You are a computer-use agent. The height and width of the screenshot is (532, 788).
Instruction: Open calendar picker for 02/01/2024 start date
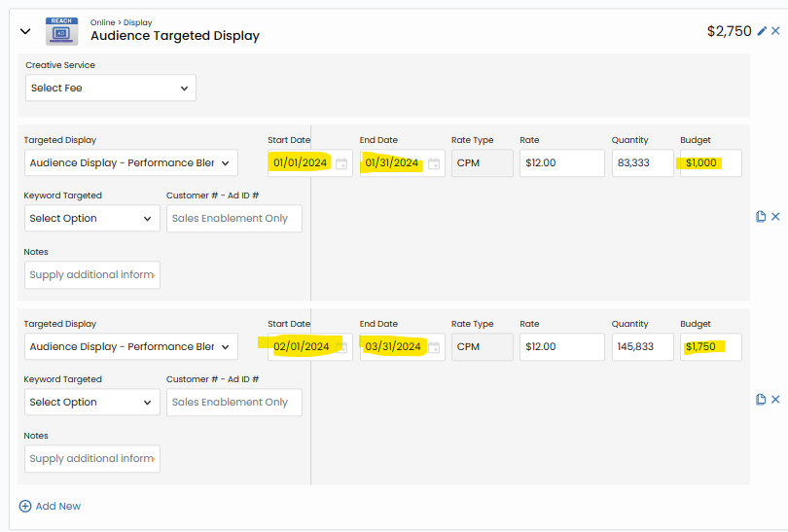tap(341, 347)
